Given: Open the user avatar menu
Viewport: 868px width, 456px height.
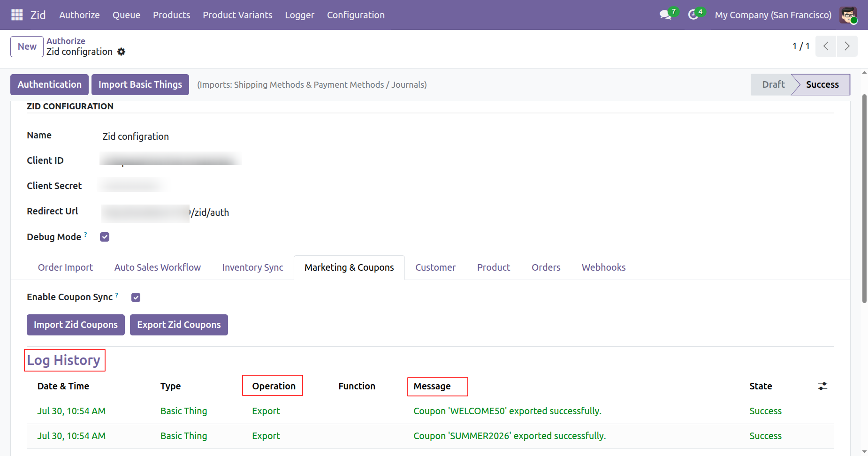Looking at the screenshot, I should (848, 15).
